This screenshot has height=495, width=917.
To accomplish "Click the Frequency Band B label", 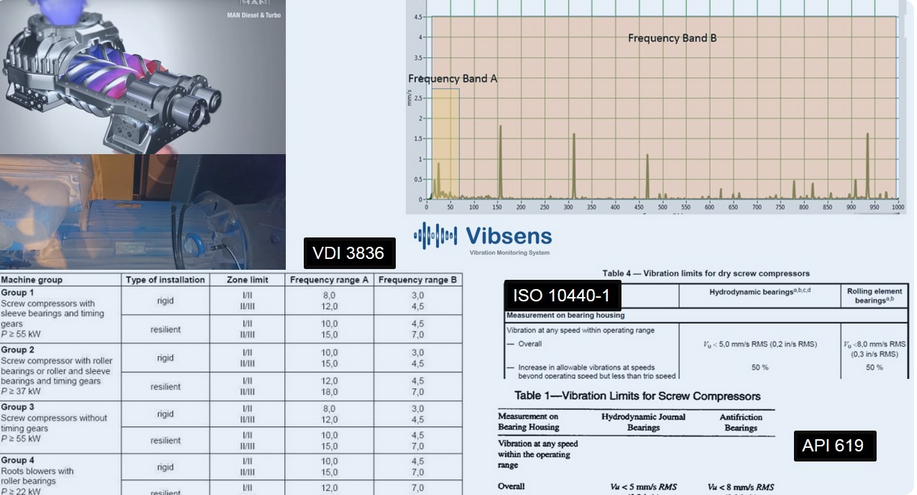I will [672, 38].
